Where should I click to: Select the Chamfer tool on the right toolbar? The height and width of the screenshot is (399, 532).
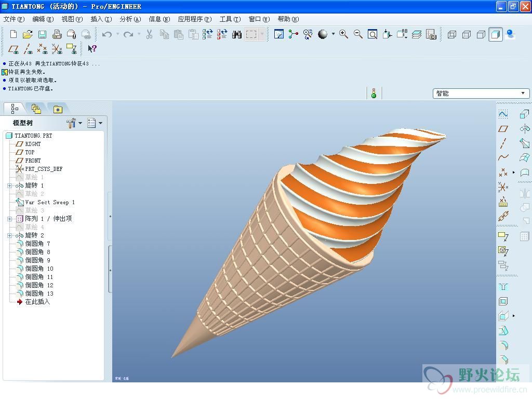[503, 360]
